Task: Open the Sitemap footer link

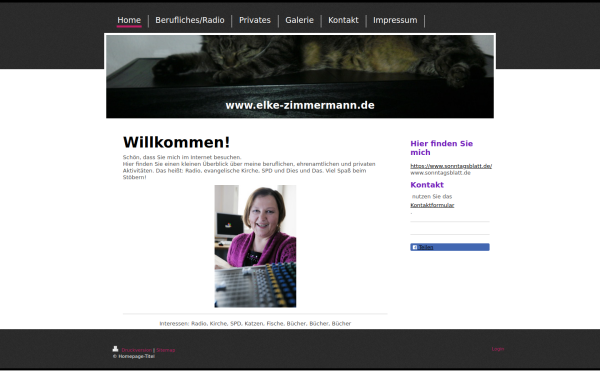Action: (166, 350)
